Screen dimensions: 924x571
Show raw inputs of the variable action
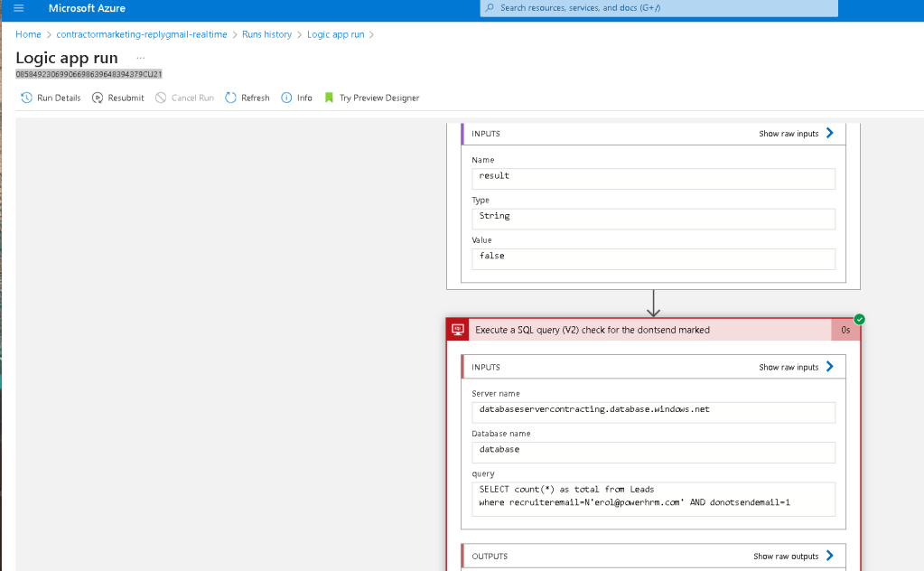click(x=789, y=134)
